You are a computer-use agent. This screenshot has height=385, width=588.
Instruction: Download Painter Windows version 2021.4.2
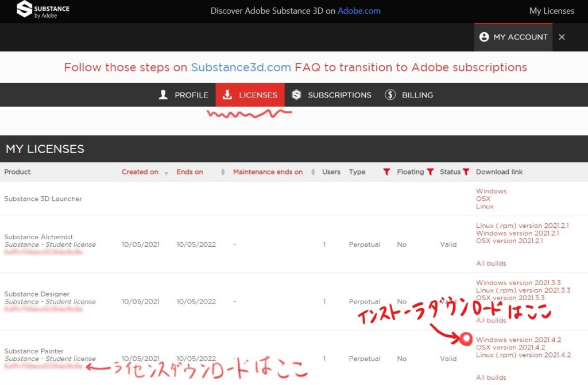(x=519, y=340)
